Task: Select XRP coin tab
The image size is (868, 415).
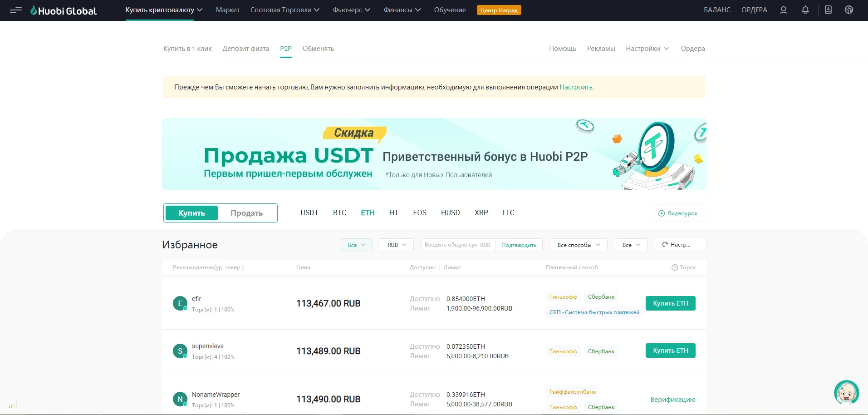Action: click(x=481, y=212)
